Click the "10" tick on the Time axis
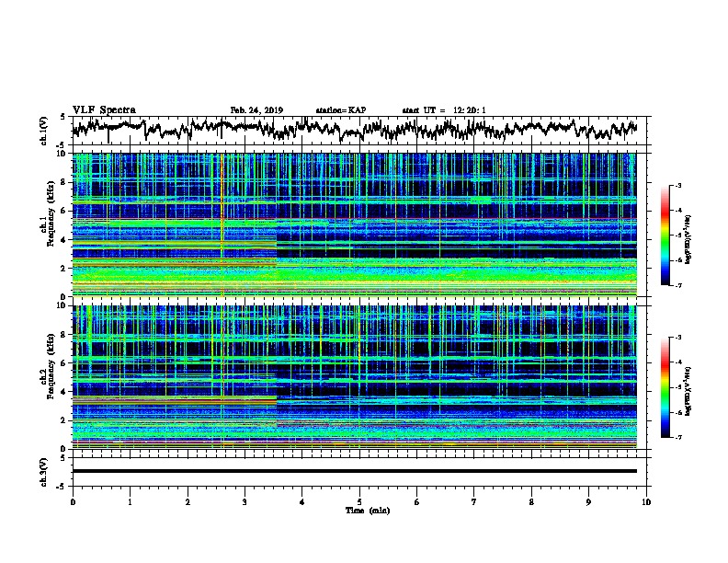The height and width of the screenshot is (563, 728). point(646,502)
